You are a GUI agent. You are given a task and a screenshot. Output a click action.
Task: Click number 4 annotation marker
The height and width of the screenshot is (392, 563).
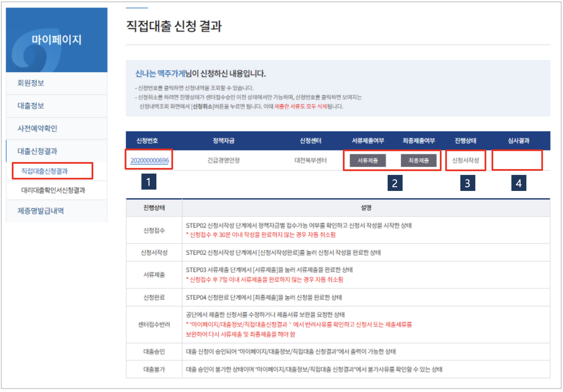click(519, 183)
